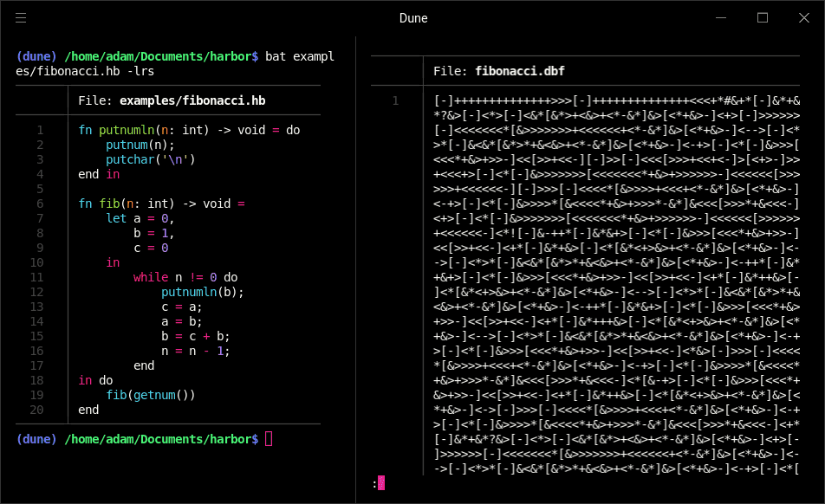Click the 'let a = 0,' line
The image size is (825, 504).
click(x=140, y=218)
